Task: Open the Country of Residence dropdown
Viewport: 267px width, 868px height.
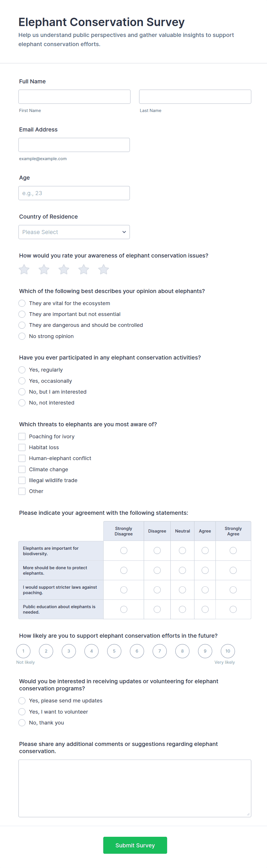Action: pos(74,232)
